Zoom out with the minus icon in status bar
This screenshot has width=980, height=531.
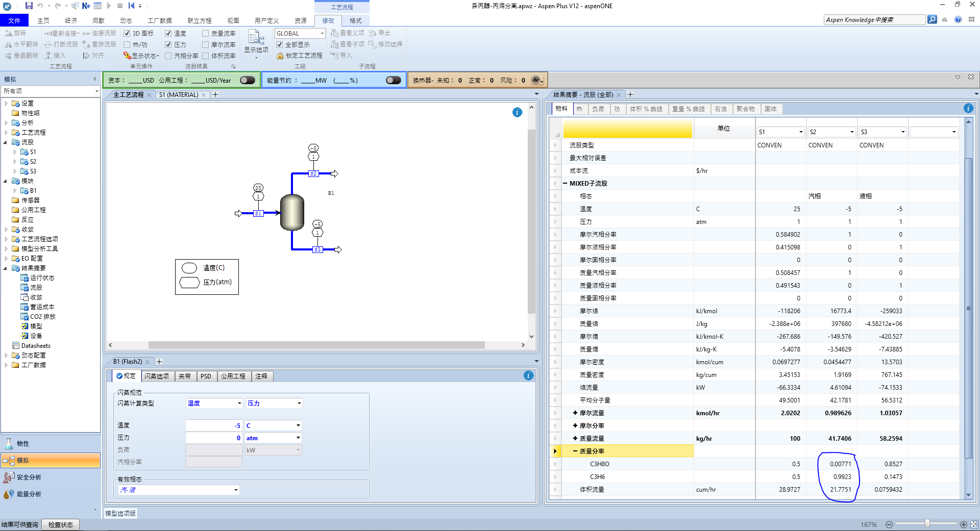click(889, 524)
